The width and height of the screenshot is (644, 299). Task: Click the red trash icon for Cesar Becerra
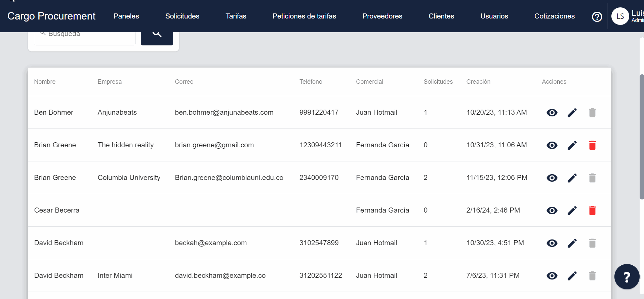592,211
